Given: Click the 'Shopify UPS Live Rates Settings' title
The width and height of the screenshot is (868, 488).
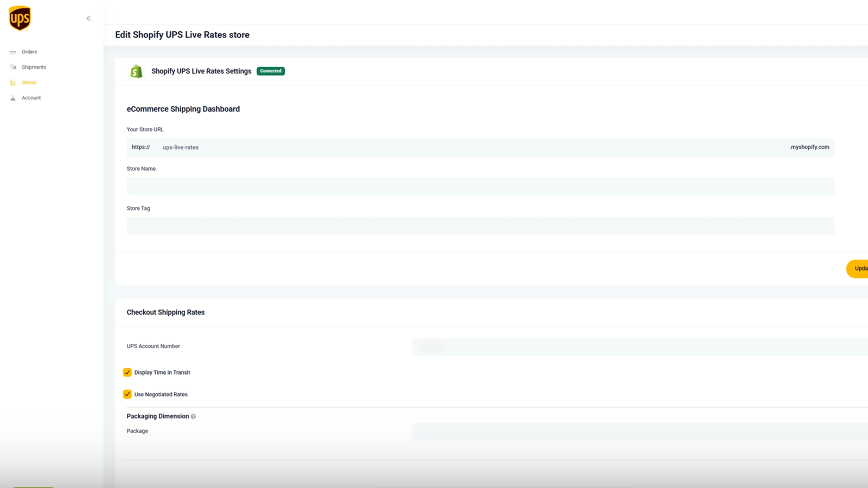Looking at the screenshot, I should 201,71.
